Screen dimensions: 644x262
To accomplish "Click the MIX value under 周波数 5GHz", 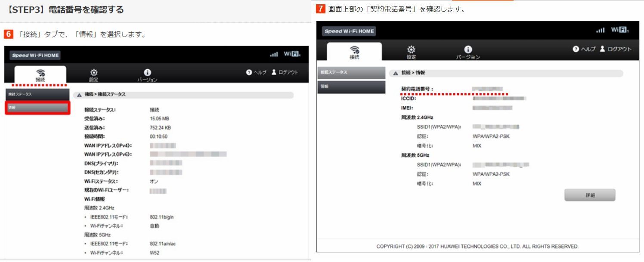I will 477,184.
